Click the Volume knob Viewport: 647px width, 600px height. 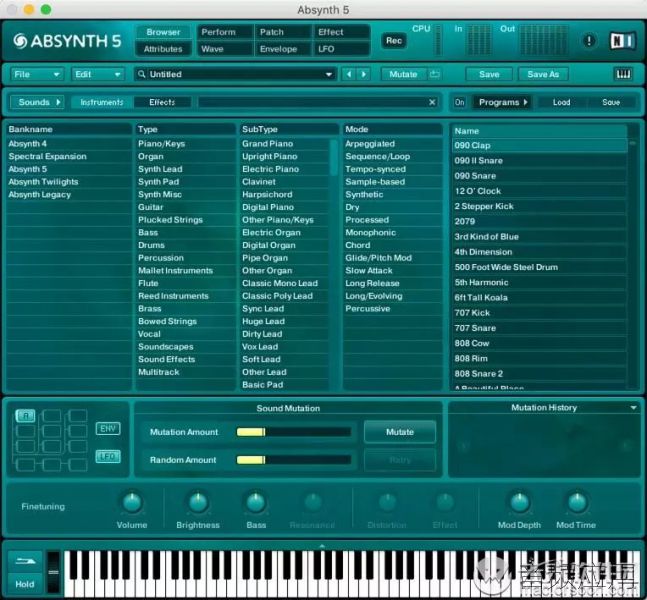[132, 502]
